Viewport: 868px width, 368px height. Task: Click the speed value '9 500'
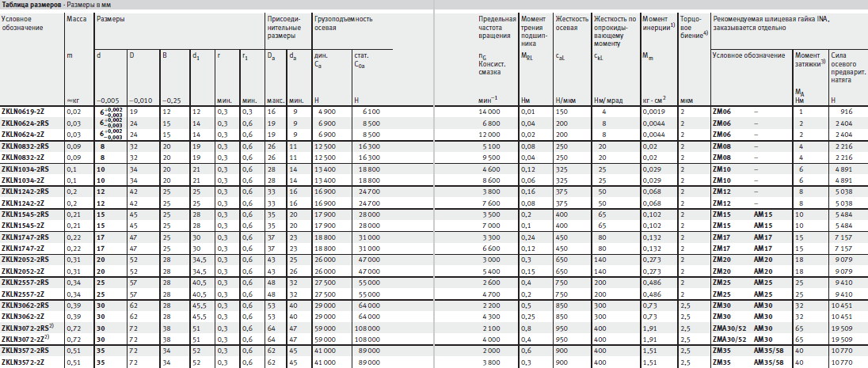492,158
